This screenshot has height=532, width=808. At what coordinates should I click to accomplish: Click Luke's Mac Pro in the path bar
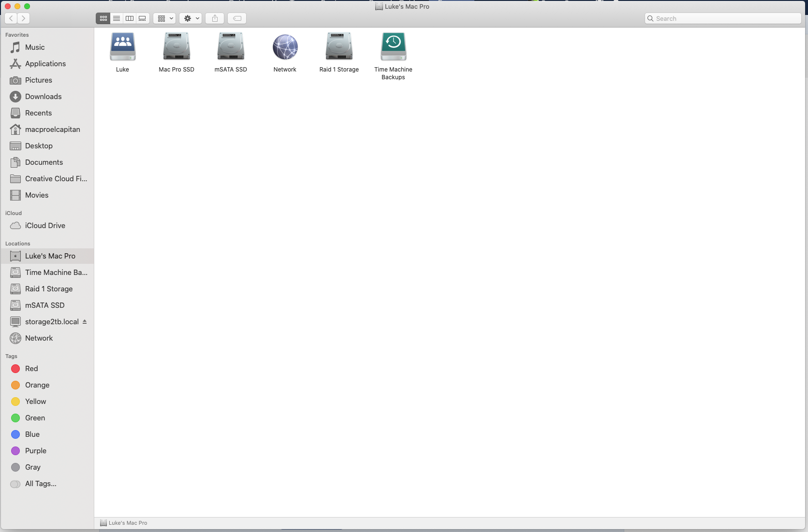(x=123, y=523)
